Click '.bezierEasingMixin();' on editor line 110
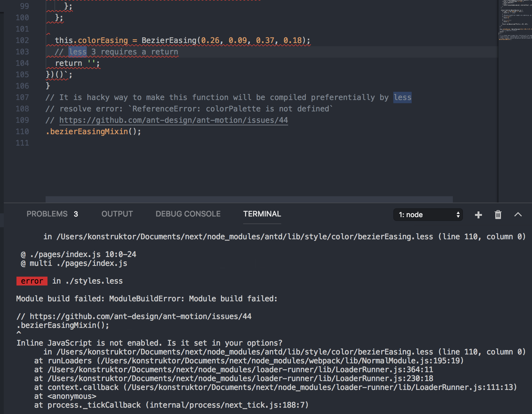532x414 pixels. [x=93, y=132]
